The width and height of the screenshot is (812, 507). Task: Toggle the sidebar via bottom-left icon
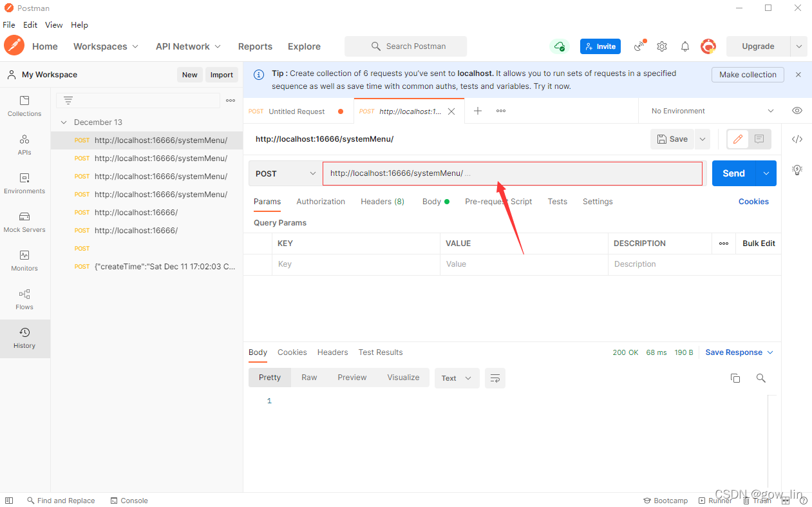[x=9, y=501]
